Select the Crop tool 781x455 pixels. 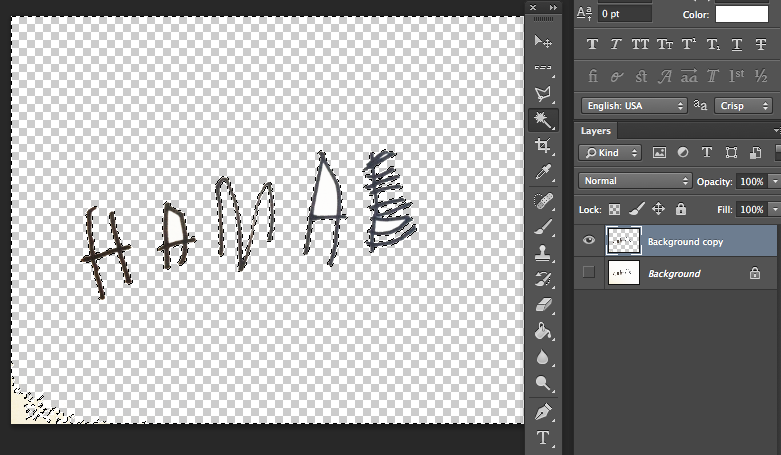point(542,146)
